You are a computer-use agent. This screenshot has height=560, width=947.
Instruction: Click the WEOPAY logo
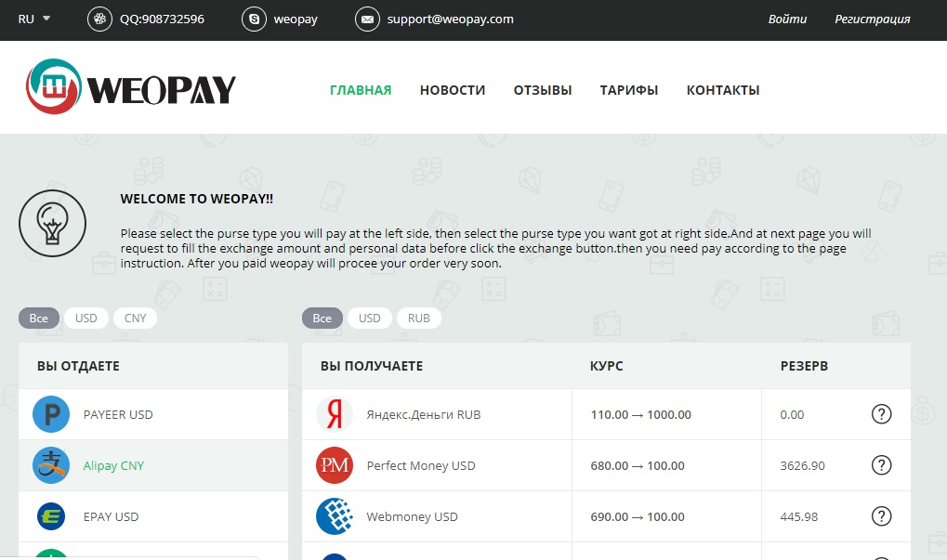click(131, 88)
